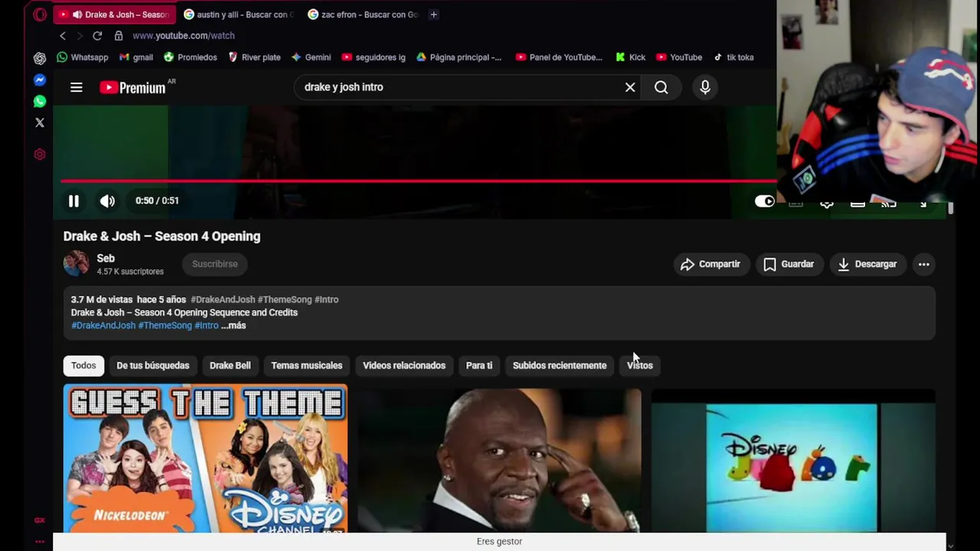This screenshot has width=980, height=551.
Task: Select Subidos recientemente chip
Action: (x=560, y=366)
